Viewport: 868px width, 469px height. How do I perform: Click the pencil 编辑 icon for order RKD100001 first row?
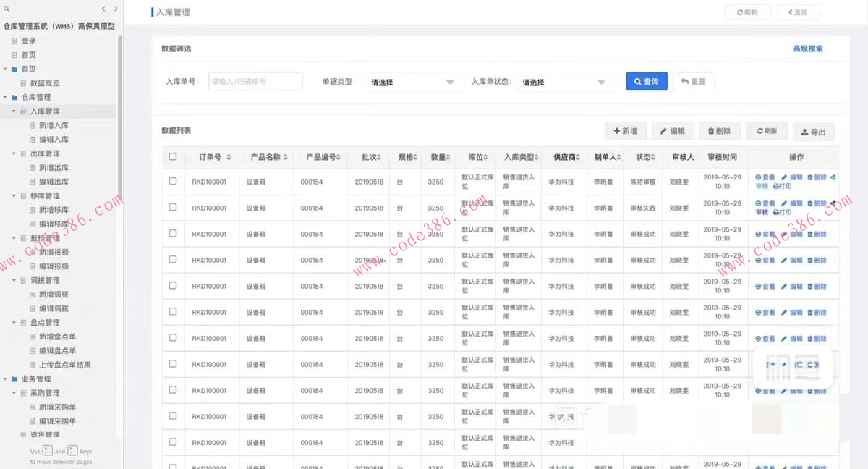click(783, 177)
